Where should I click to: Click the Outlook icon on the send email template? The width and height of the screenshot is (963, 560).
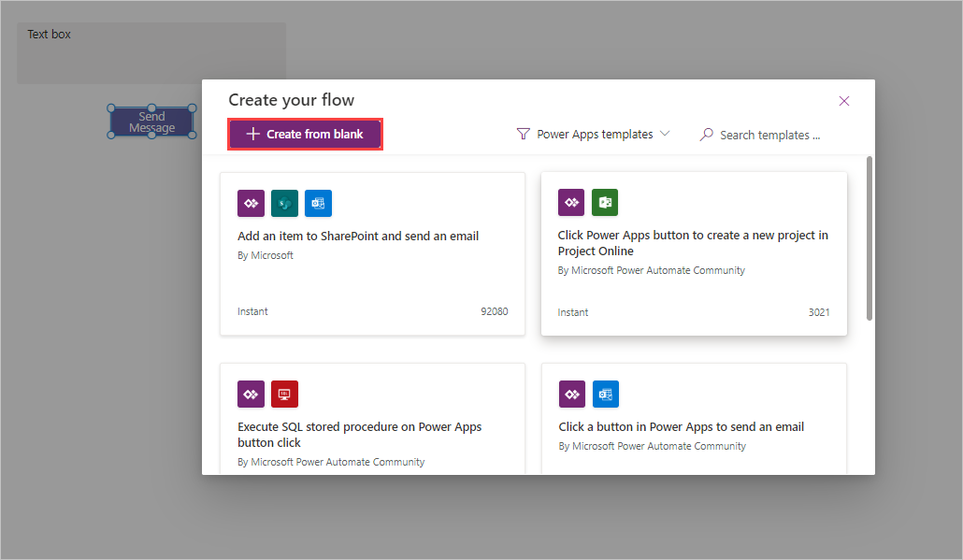(x=605, y=394)
